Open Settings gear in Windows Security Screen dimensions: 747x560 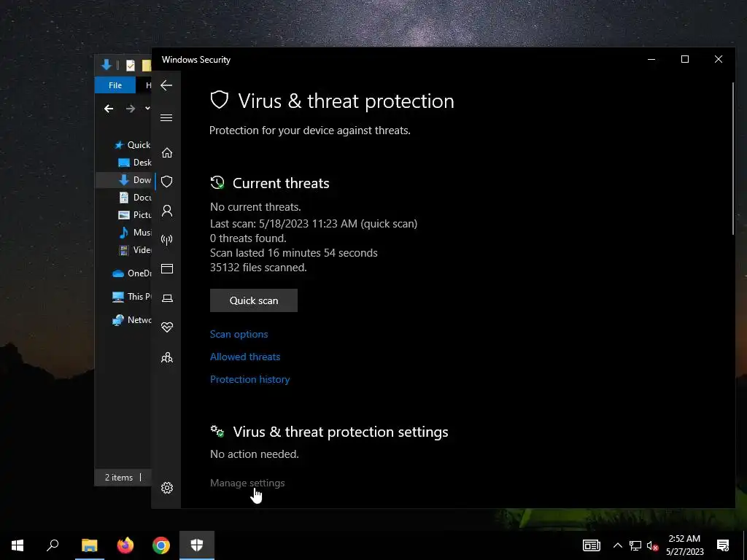[x=167, y=488]
